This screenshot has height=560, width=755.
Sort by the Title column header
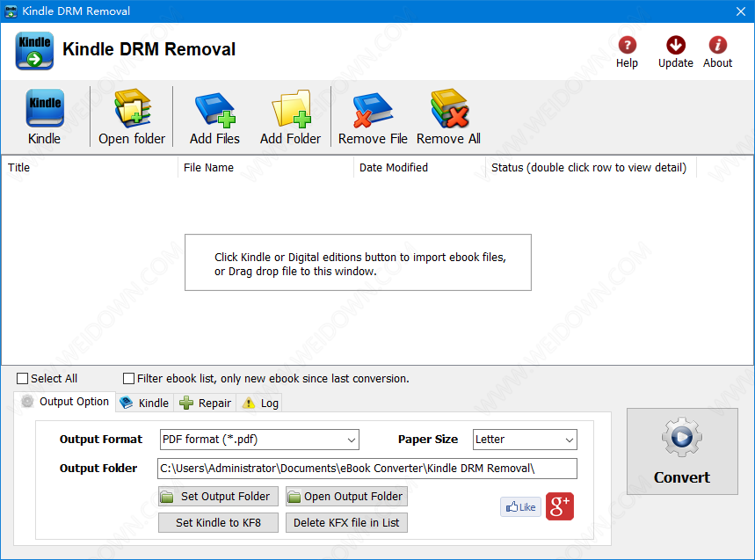[90, 168]
